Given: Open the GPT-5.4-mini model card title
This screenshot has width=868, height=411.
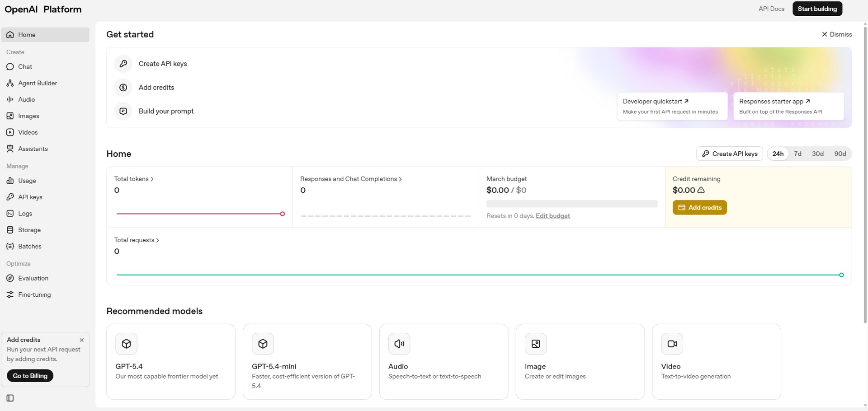Looking at the screenshot, I should coord(274,366).
